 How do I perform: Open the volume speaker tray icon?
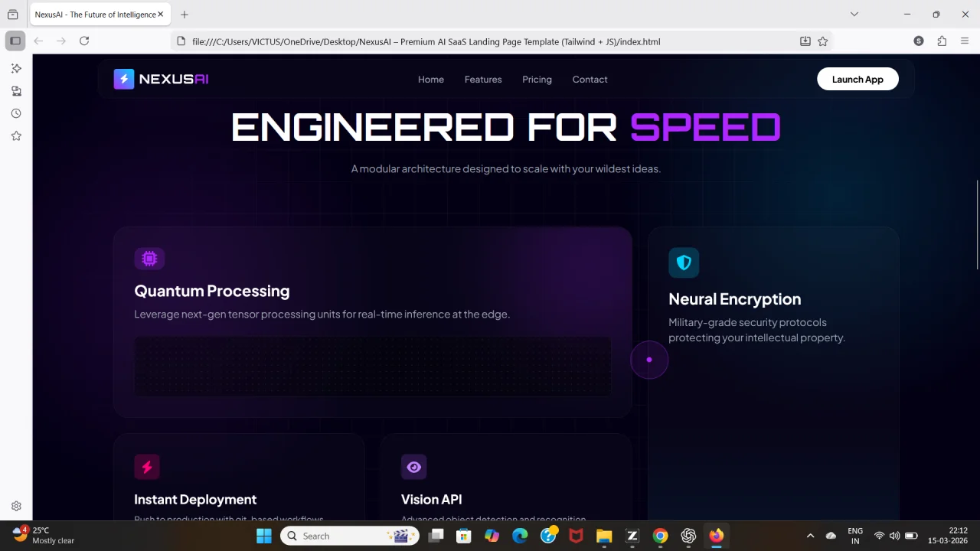pyautogui.click(x=894, y=536)
